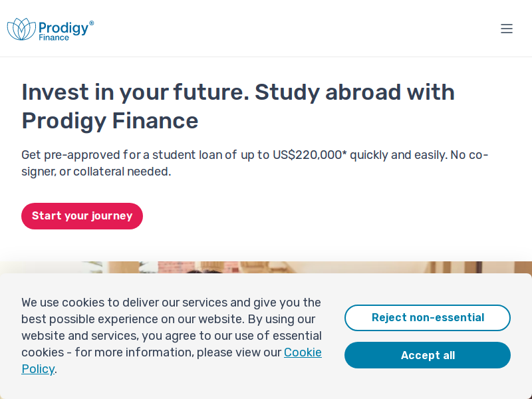This screenshot has height=399, width=532.
Task: Open the hamburger navigation menu
Action: 507,29
